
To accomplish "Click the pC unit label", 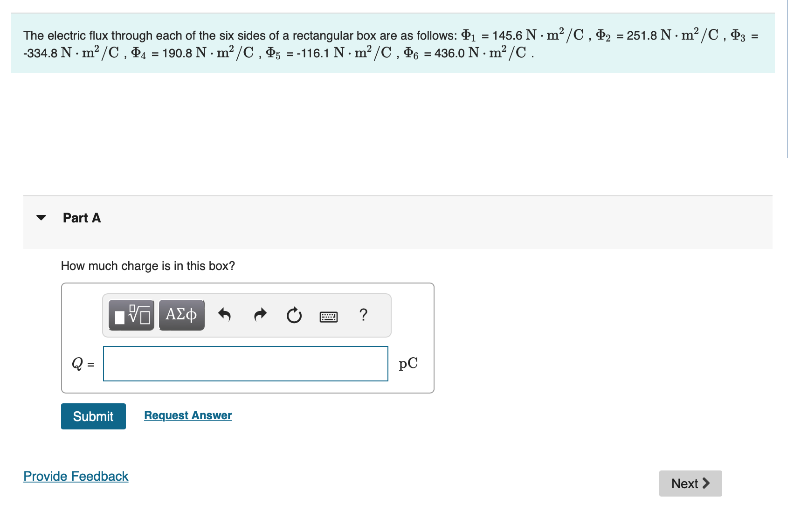I will pyautogui.click(x=407, y=364).
